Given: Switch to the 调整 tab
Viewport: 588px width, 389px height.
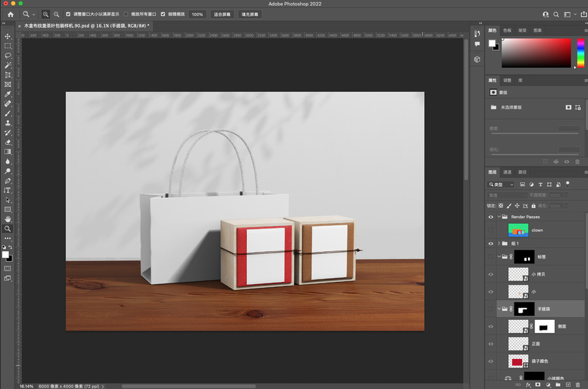Looking at the screenshot, I should pos(508,80).
